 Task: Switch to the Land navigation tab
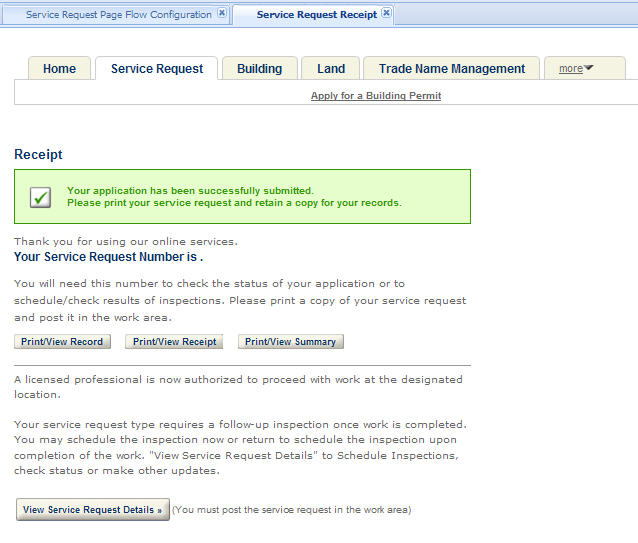(x=331, y=69)
